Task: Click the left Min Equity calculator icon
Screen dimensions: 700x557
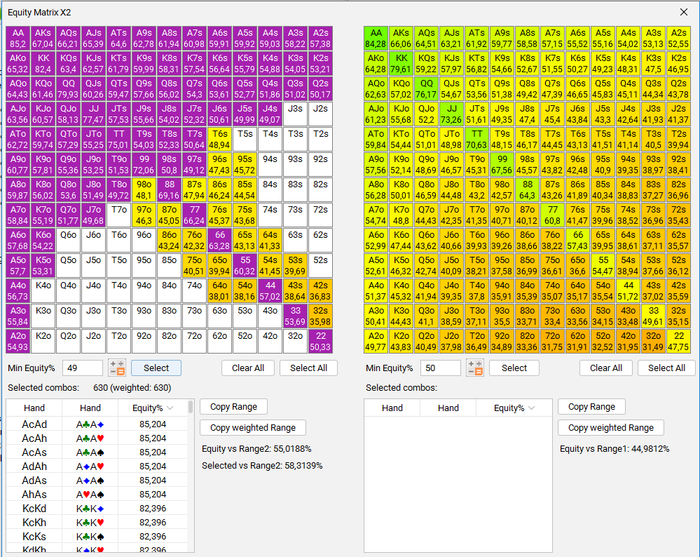Action: point(117,368)
